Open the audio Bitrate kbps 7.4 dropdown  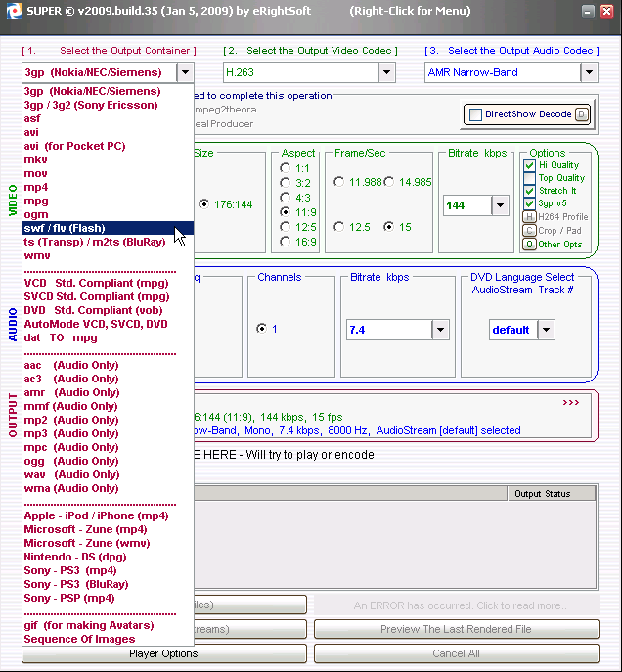coord(440,330)
